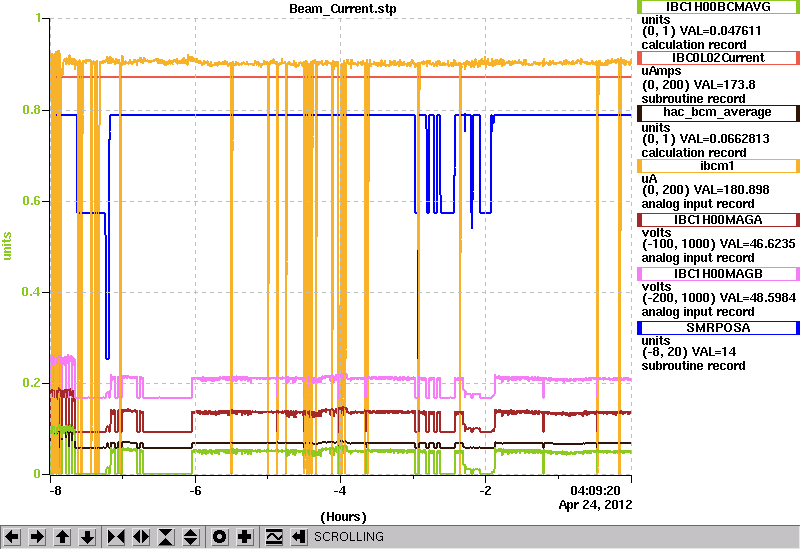Viewport: 800px width, 549px height.
Task: Click the 04:09:20 time axis label
Action: tap(595, 491)
